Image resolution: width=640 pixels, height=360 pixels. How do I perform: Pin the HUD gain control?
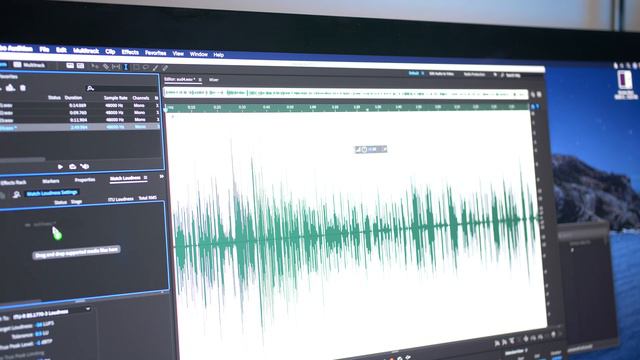[384, 149]
